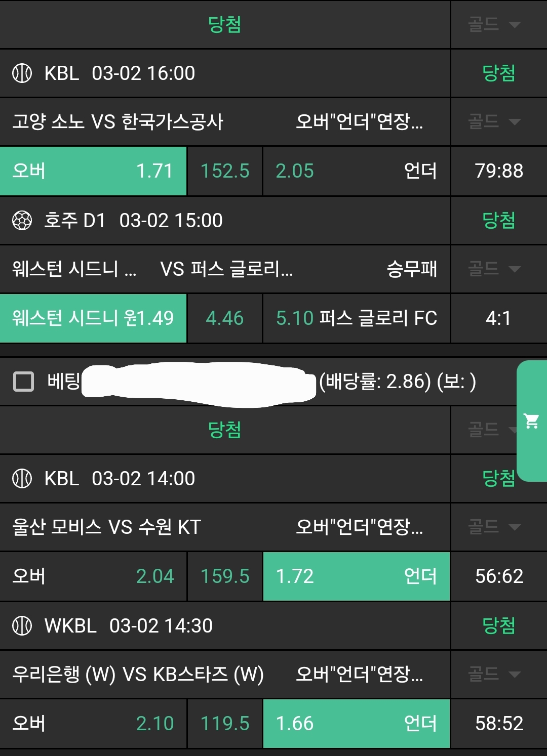Select 언더 1.72 on 울산 모비스 game
Image resolution: width=547 pixels, height=756 pixels.
356,576
